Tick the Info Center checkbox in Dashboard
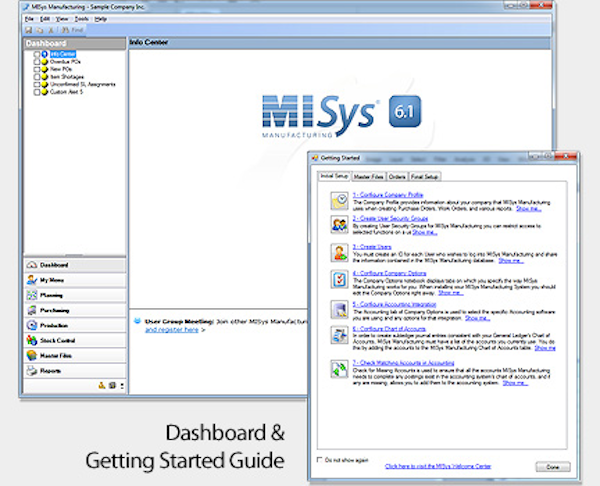The image size is (600, 486). [37, 54]
